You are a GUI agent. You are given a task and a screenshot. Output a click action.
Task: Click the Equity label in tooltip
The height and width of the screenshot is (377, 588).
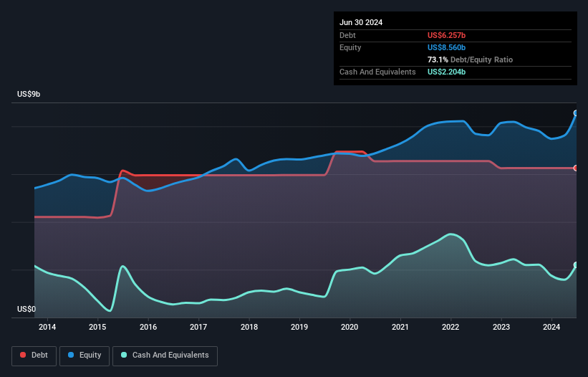pyautogui.click(x=350, y=47)
